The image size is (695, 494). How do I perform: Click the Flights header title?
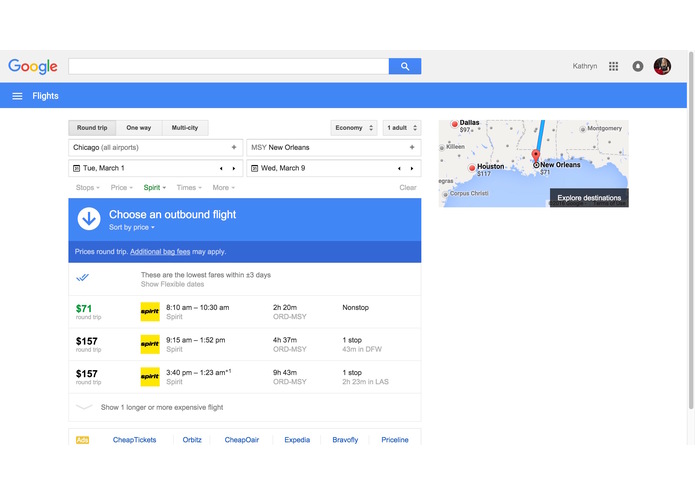45,96
